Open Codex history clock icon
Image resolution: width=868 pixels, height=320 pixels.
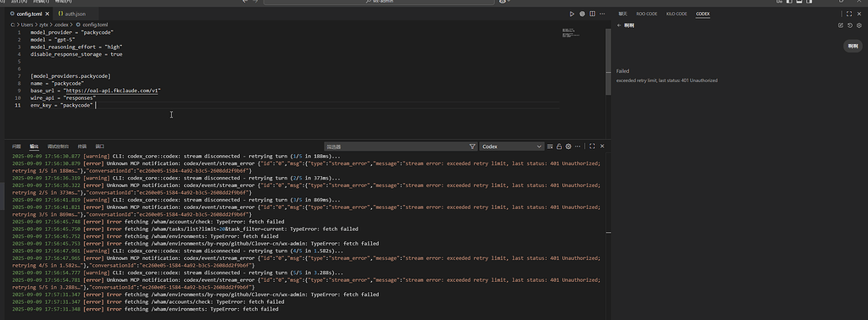click(850, 25)
